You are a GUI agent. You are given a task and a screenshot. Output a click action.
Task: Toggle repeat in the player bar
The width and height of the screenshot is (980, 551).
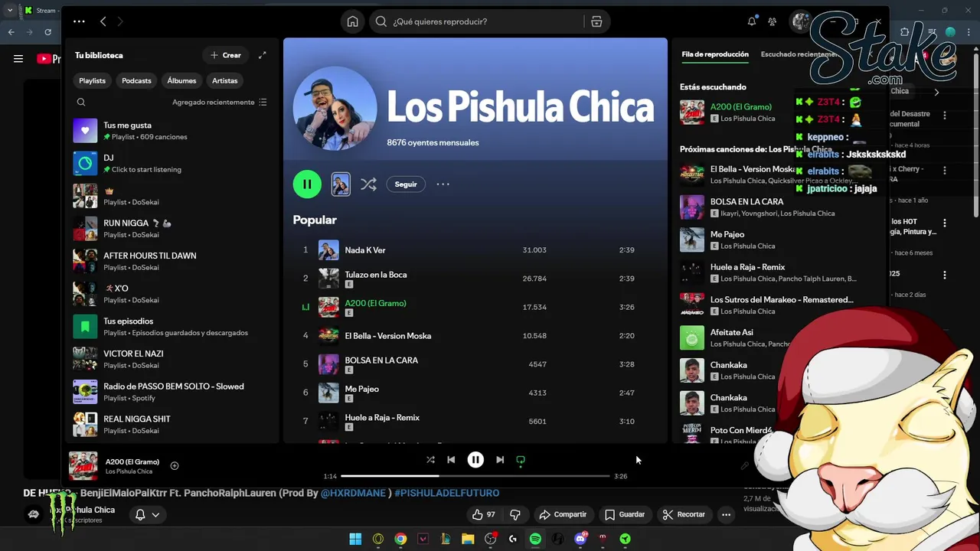(521, 460)
